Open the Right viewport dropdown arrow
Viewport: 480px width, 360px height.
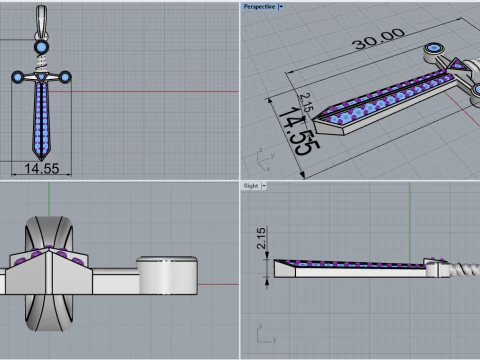click(x=264, y=186)
